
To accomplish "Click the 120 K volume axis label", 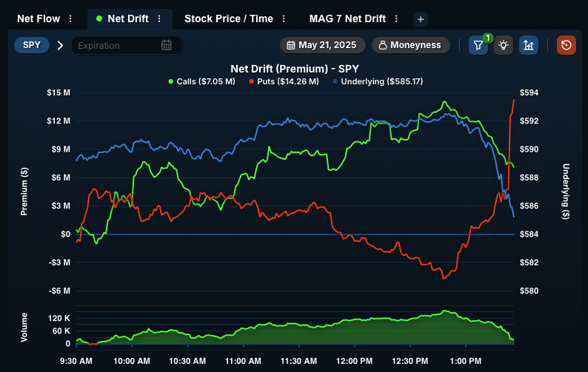I will click(x=59, y=319).
